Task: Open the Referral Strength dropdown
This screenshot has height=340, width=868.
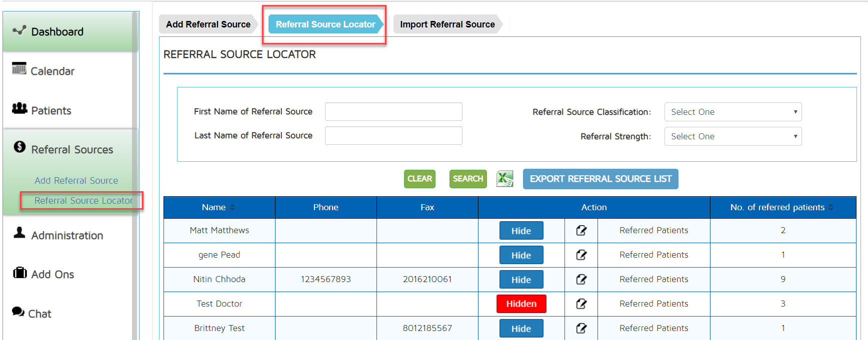Action: [x=732, y=136]
